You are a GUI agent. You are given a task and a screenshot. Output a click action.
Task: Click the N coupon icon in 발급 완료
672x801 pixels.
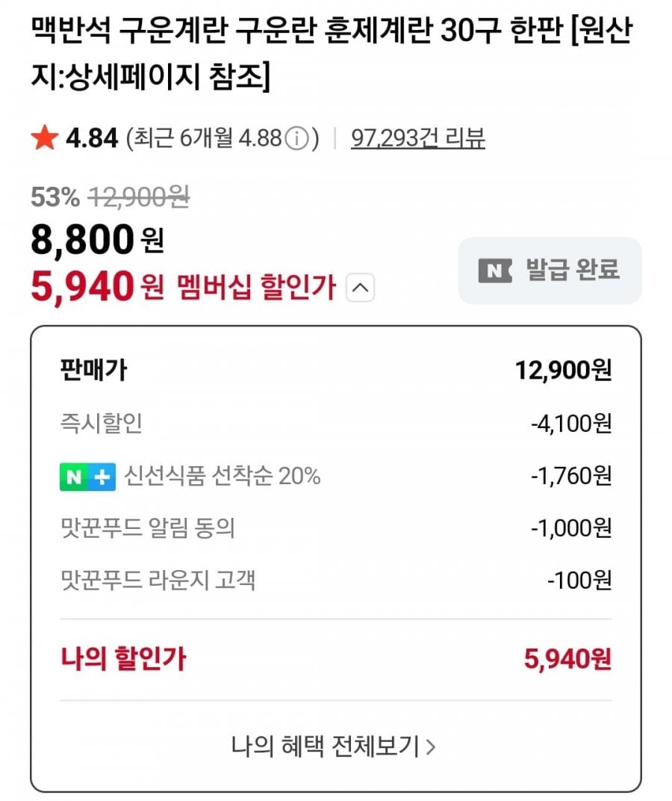[x=494, y=270]
